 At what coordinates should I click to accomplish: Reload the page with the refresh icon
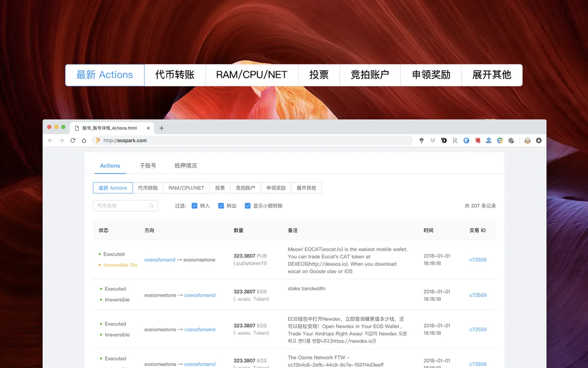[x=73, y=140]
